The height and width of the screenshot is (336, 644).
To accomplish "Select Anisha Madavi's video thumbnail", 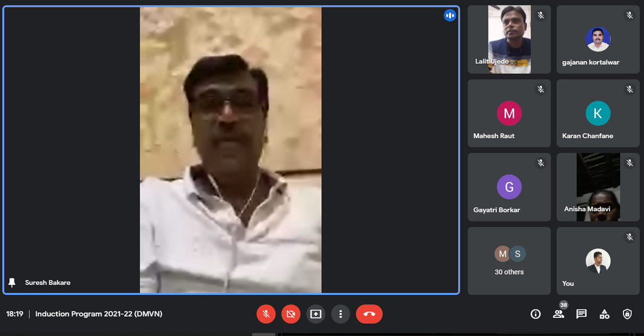I will [x=598, y=187].
